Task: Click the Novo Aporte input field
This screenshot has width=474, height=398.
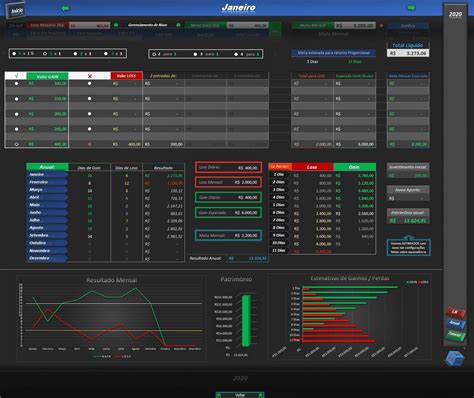Action: pyautogui.click(x=408, y=198)
